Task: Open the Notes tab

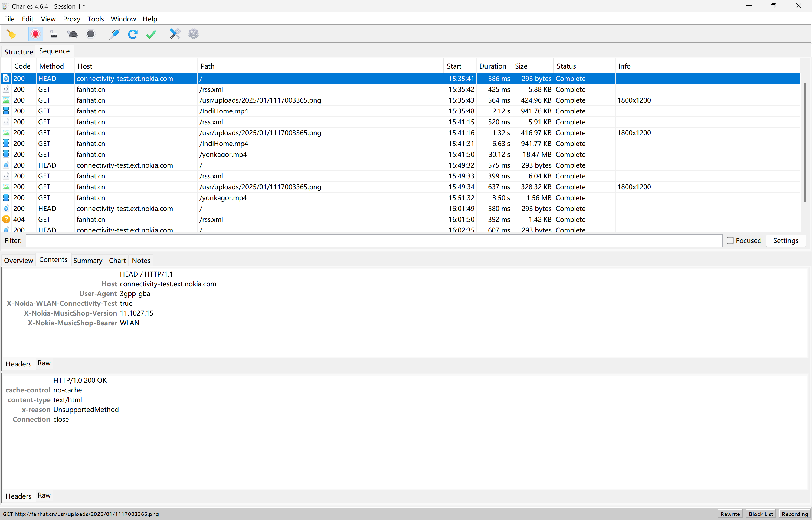Action: tap(141, 261)
